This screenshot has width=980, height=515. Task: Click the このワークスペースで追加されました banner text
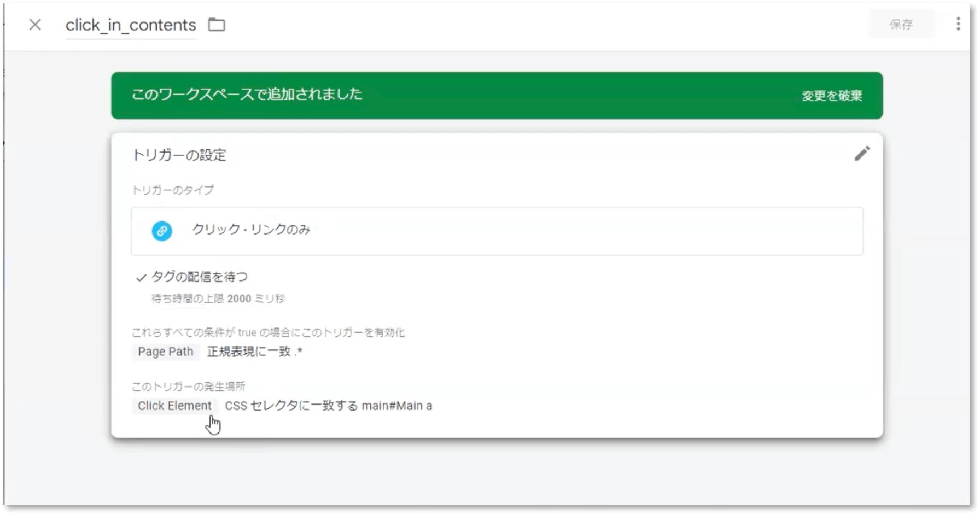pos(247,94)
